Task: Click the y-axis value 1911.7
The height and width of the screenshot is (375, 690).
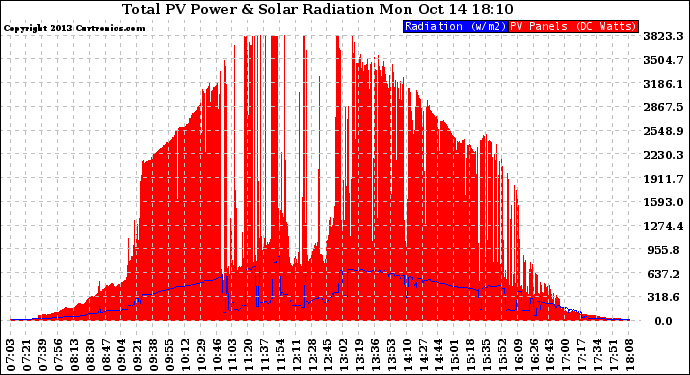Action: pos(663,179)
